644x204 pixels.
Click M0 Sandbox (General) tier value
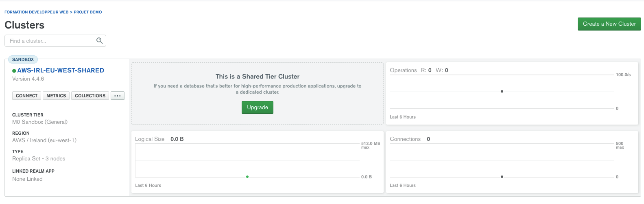tap(40, 122)
